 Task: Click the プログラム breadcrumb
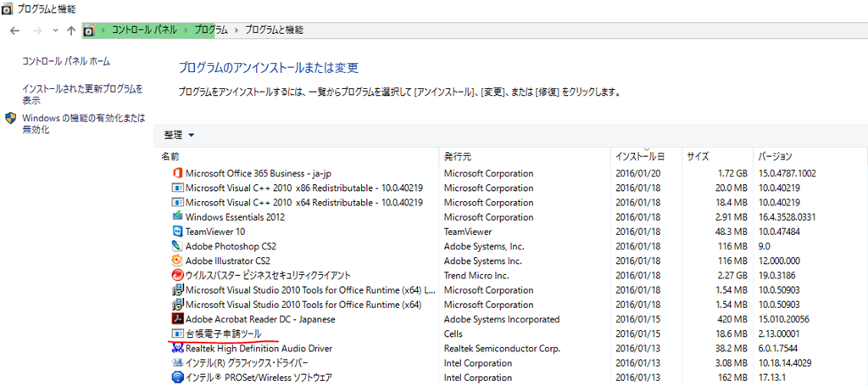[211, 31]
